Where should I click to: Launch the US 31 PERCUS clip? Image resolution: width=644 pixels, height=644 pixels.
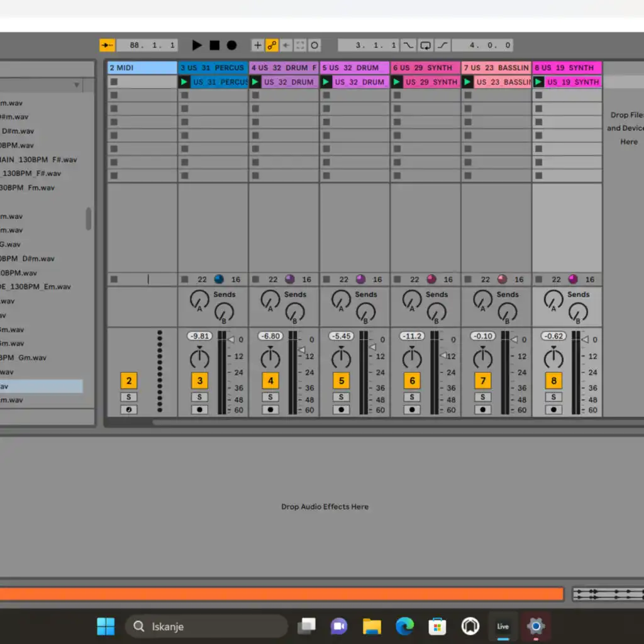click(184, 82)
